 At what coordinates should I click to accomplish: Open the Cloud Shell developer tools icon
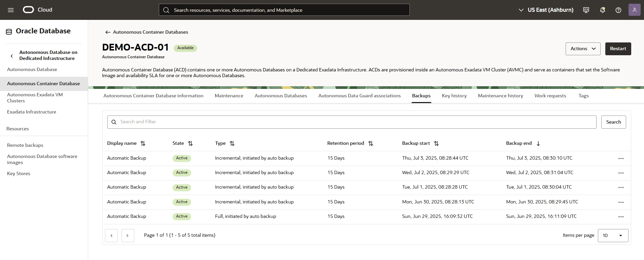pyautogui.click(x=586, y=10)
